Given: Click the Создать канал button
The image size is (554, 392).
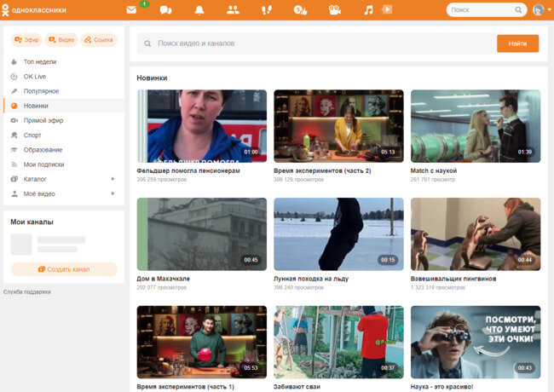Looking at the screenshot, I should [x=64, y=269].
